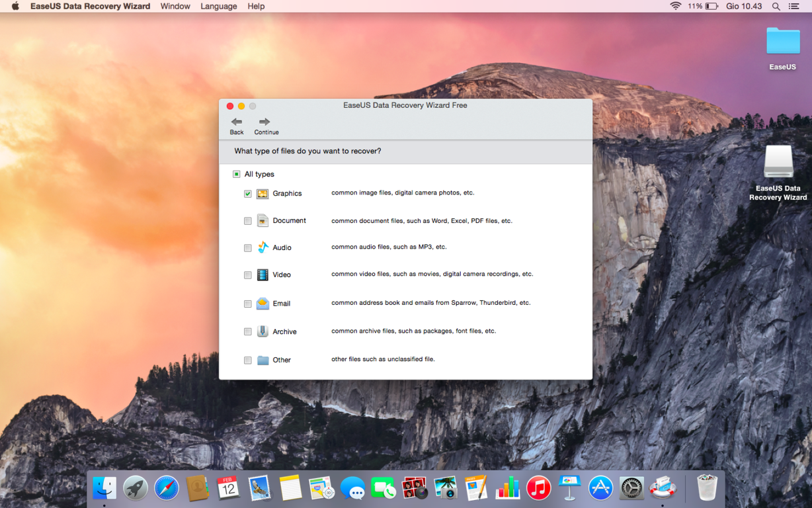Image resolution: width=812 pixels, height=508 pixels.
Task: Open Keynote from the Dock
Action: [x=569, y=488]
